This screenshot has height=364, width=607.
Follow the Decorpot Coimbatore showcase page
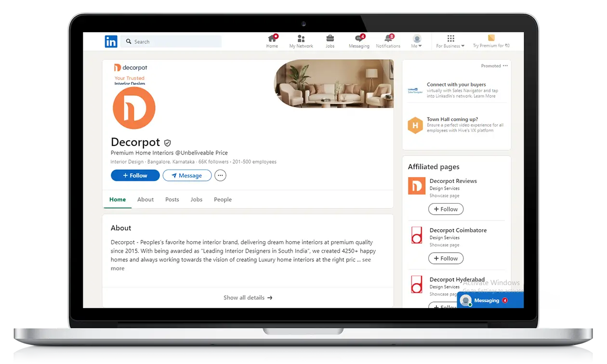[446, 258]
